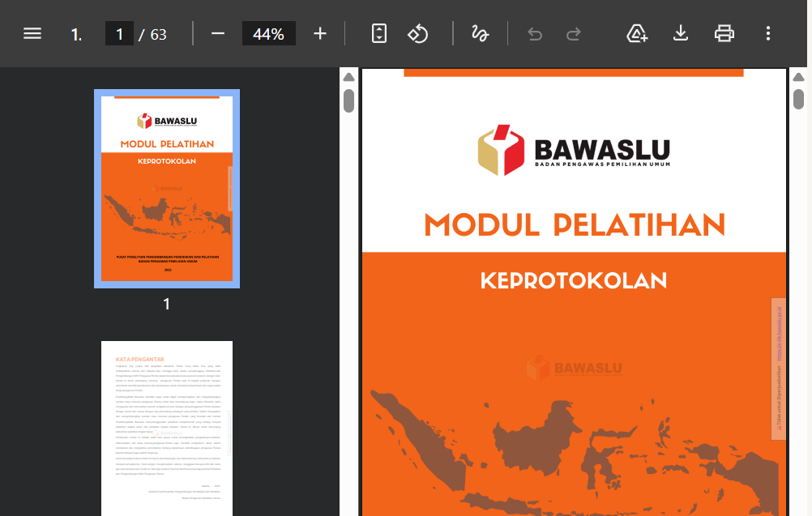Zoom out with the minus button
The width and height of the screenshot is (812, 516).
coord(218,34)
